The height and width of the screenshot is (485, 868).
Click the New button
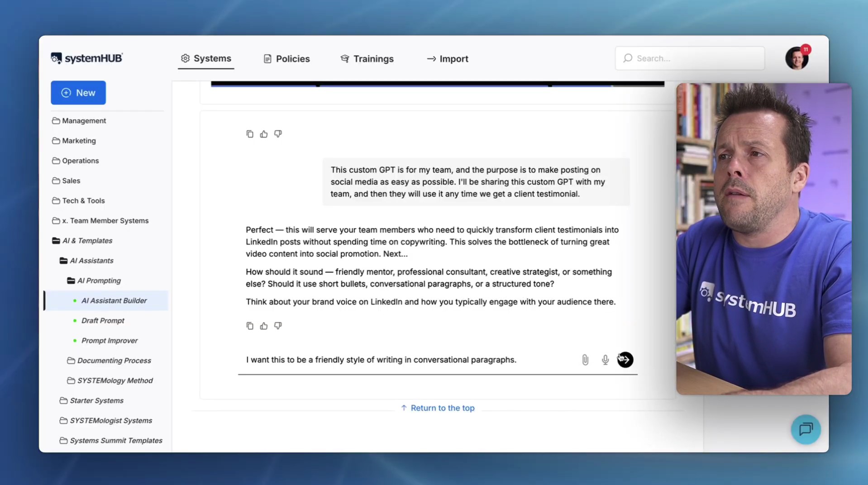(78, 93)
